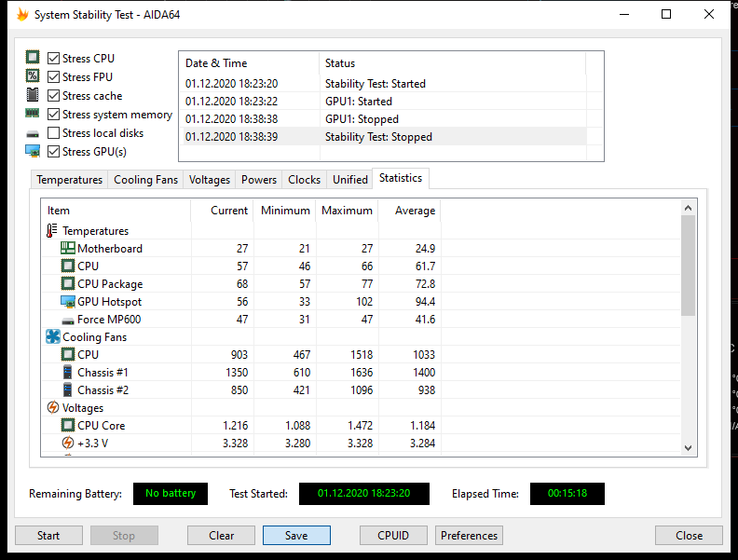Select the 'GPU1: Started' log entry

point(383,102)
